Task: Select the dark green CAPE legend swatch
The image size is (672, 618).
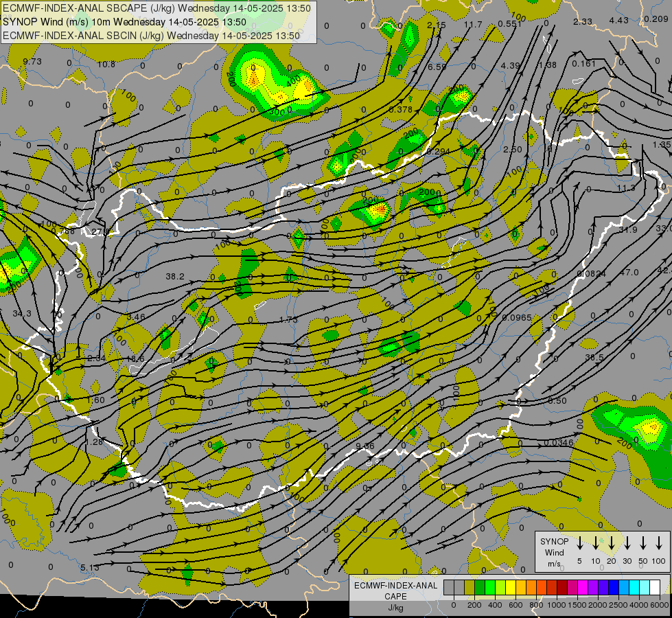Action: (480, 587)
